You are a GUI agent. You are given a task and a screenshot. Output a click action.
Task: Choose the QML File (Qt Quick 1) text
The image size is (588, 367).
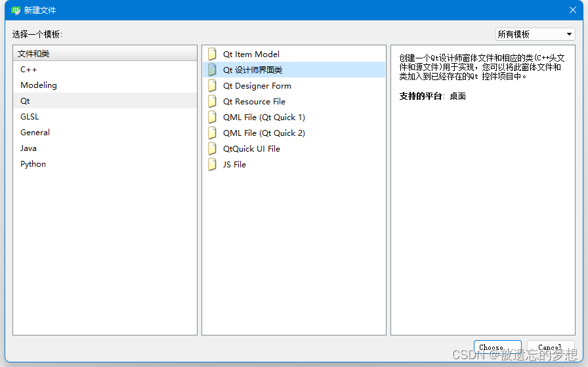264,118
